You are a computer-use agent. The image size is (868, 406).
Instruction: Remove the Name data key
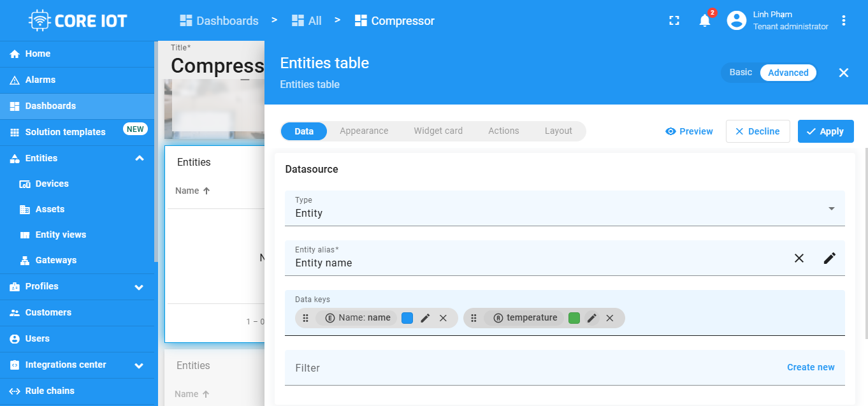coord(443,318)
